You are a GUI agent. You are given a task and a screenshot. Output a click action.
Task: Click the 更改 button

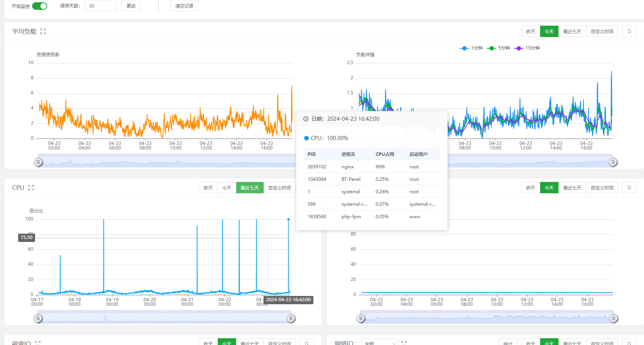click(x=131, y=6)
